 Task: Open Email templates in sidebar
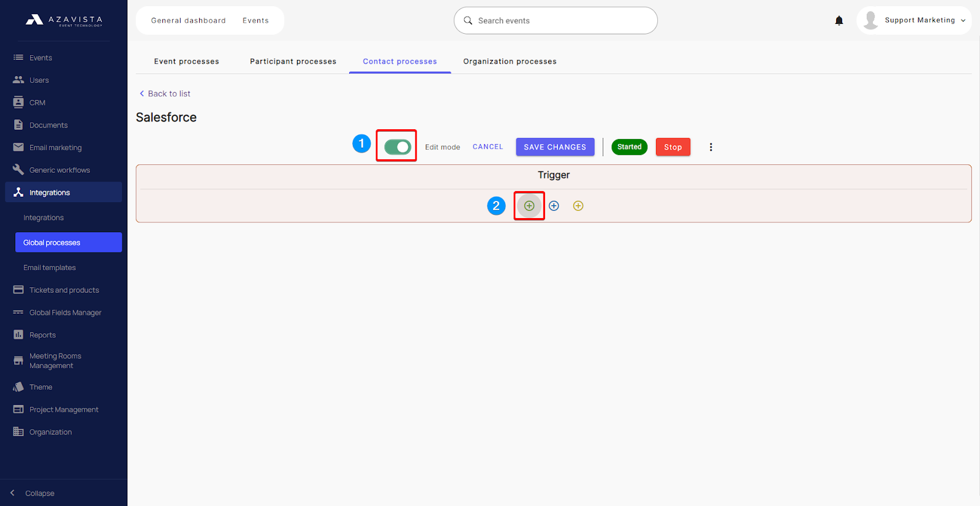coord(50,268)
